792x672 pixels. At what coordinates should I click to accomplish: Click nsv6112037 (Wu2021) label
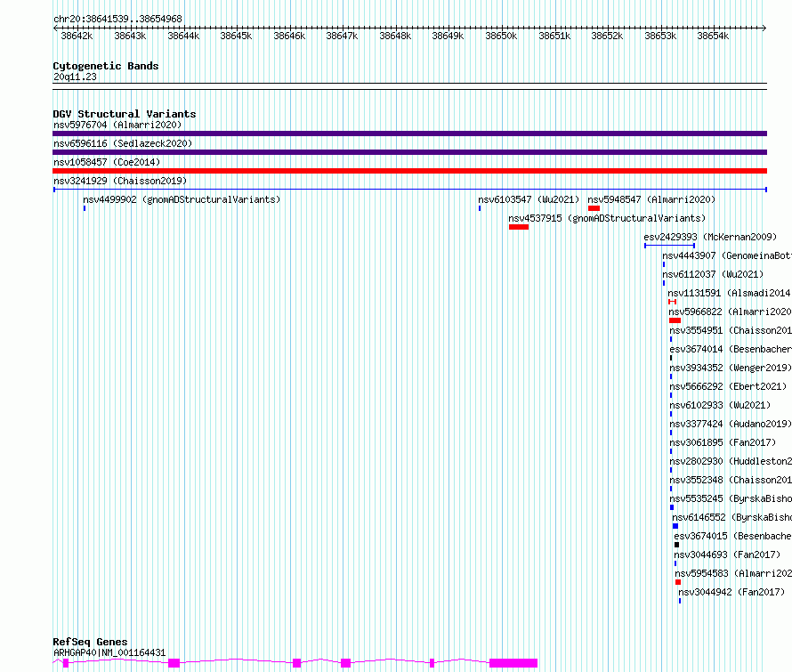pos(713,274)
